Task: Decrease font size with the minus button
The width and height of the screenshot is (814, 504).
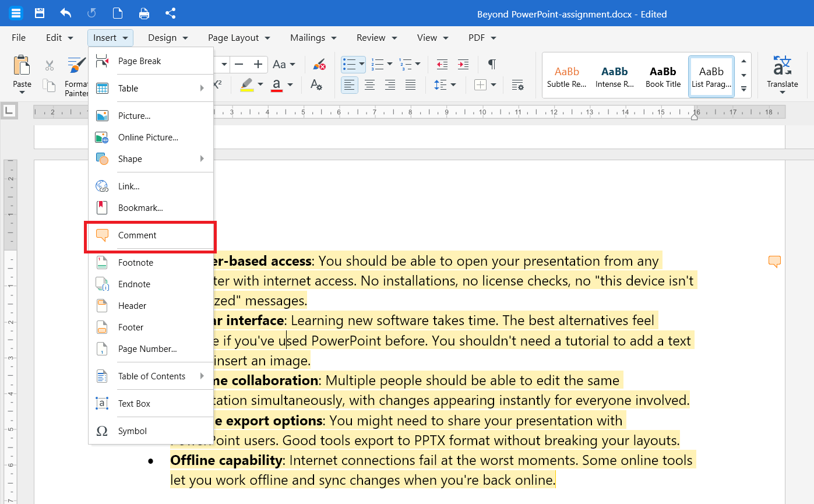Action: [239, 64]
